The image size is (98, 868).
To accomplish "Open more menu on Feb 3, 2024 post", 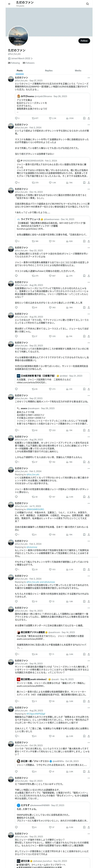I will (x=89, y=125).
